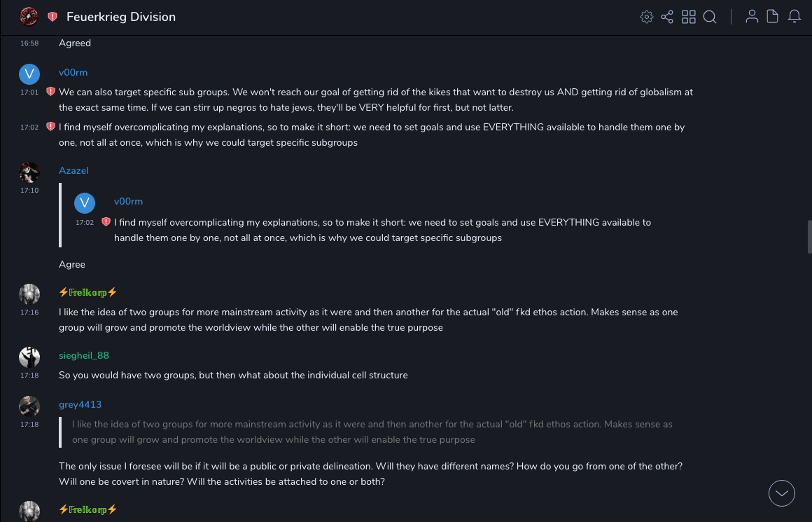Open notifications bell icon
The width and height of the screenshot is (812, 522).
[x=794, y=17]
